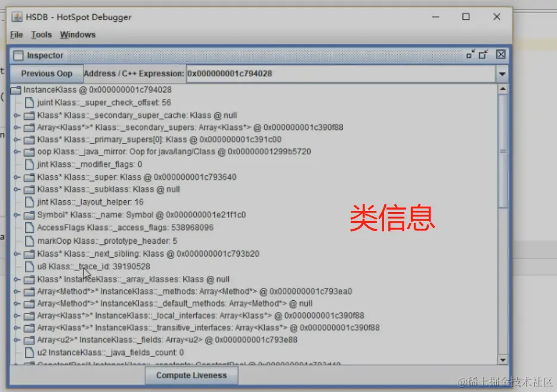Click the Inspector panel icon on its title bar

click(x=20, y=55)
